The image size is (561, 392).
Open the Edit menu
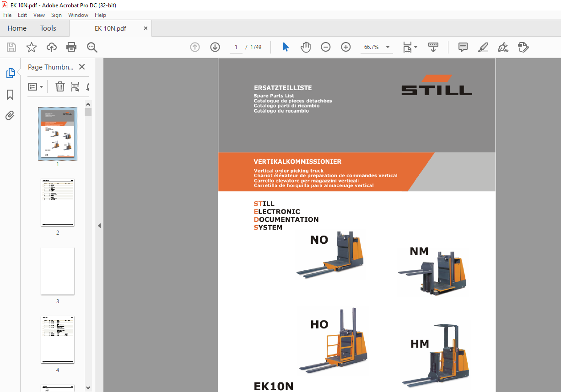click(x=22, y=15)
